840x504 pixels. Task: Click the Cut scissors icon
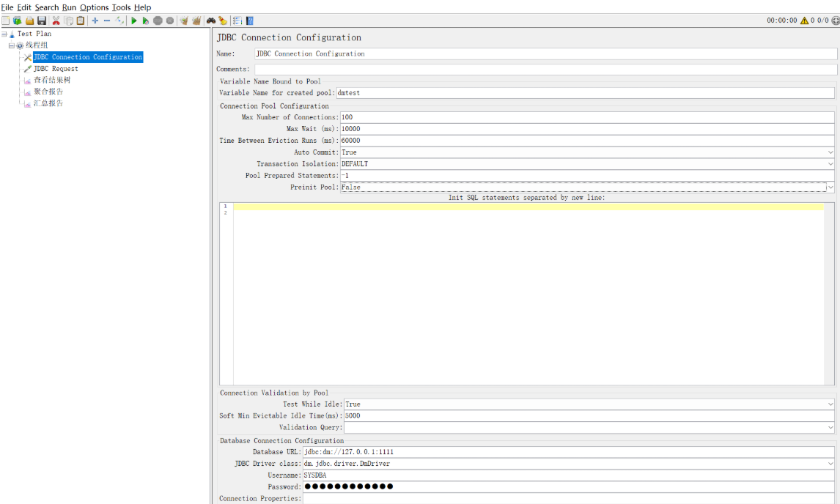point(56,21)
